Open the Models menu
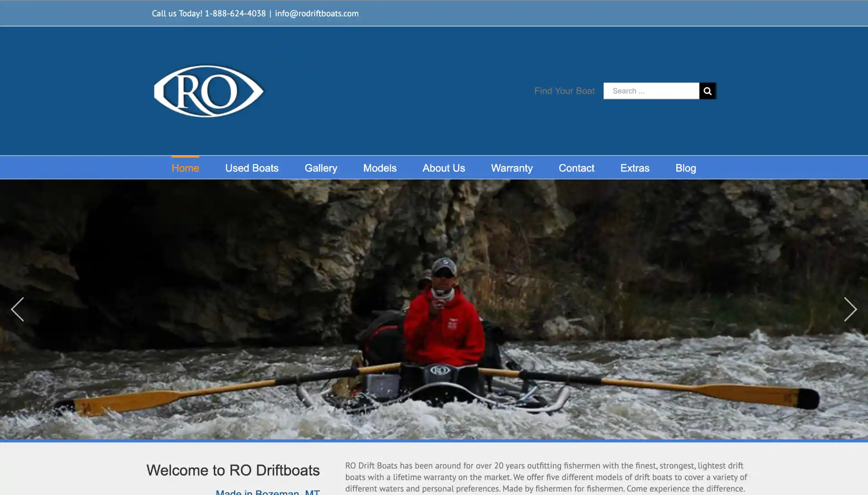Viewport: 868px width, 495px height. coord(380,168)
